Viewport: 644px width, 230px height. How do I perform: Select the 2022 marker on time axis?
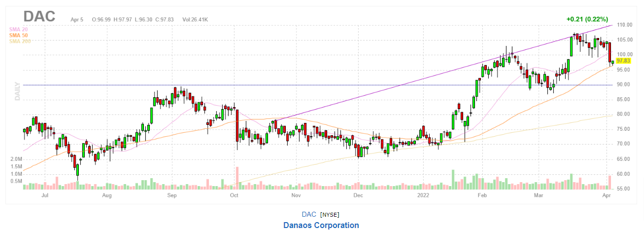423,195
